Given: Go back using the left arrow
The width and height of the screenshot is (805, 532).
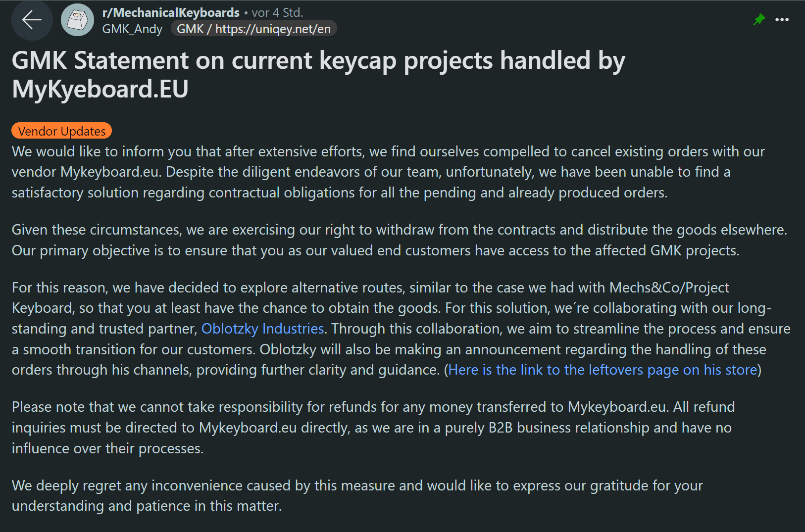Looking at the screenshot, I should point(32,20).
